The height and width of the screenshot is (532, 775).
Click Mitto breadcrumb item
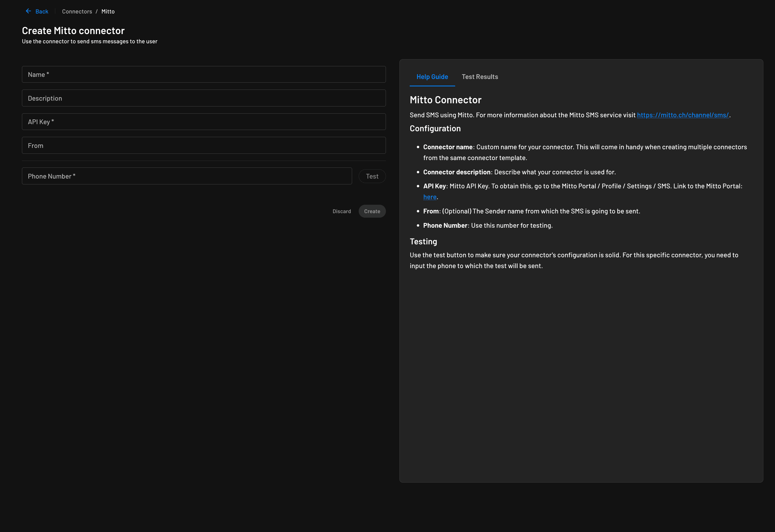108,11
